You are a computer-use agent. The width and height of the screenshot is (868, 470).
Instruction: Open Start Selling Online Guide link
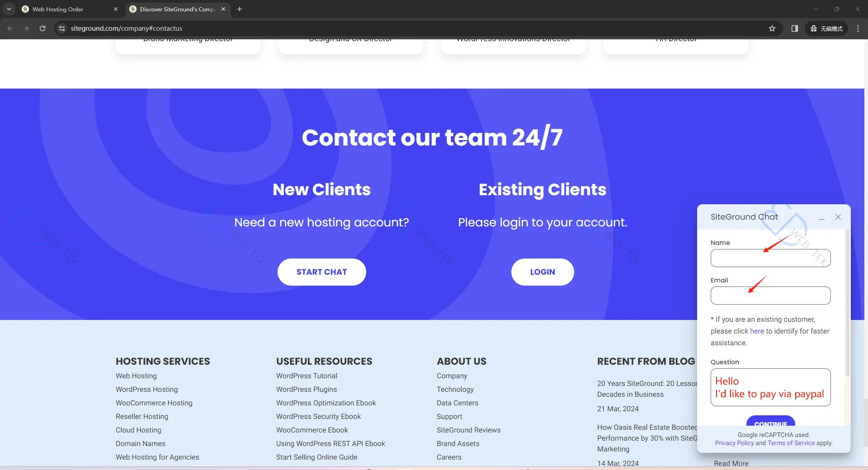point(316,457)
